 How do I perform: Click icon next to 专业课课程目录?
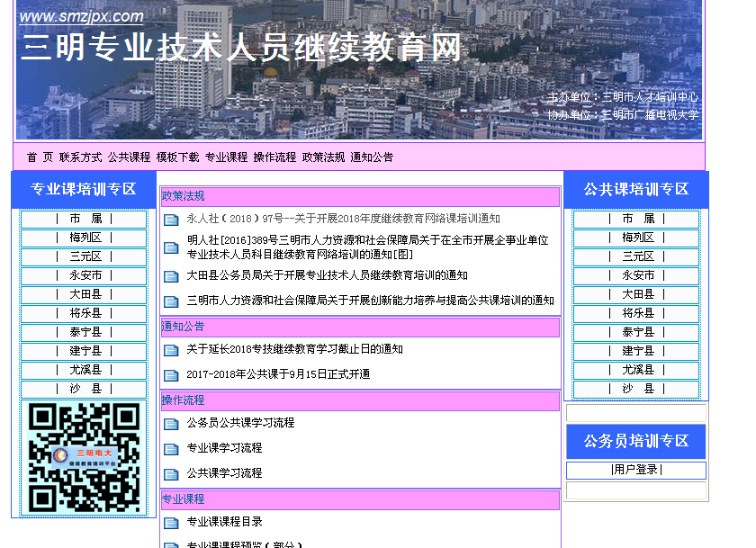click(x=171, y=523)
